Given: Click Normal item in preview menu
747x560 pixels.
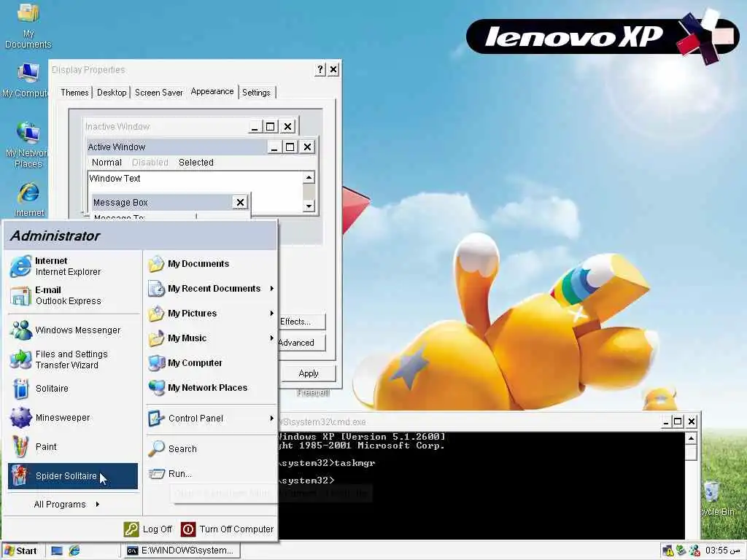Looking at the screenshot, I should tap(107, 163).
